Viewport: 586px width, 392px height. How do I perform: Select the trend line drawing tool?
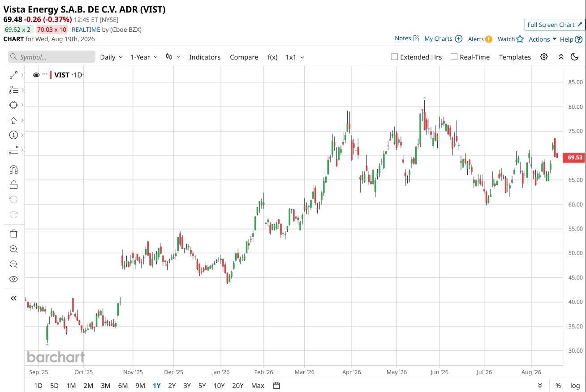(x=13, y=75)
